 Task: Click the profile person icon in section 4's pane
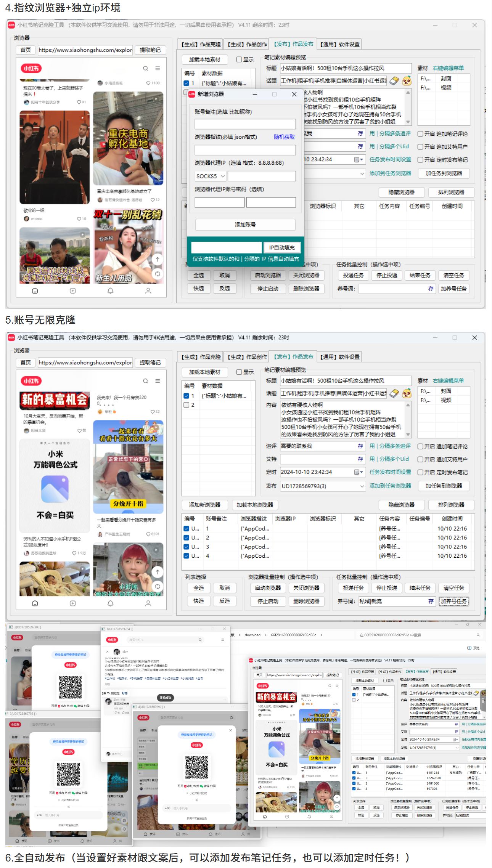[x=148, y=291]
